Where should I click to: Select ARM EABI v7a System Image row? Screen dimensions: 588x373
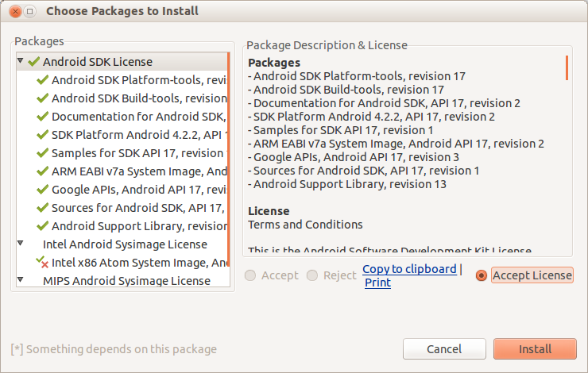point(122,171)
